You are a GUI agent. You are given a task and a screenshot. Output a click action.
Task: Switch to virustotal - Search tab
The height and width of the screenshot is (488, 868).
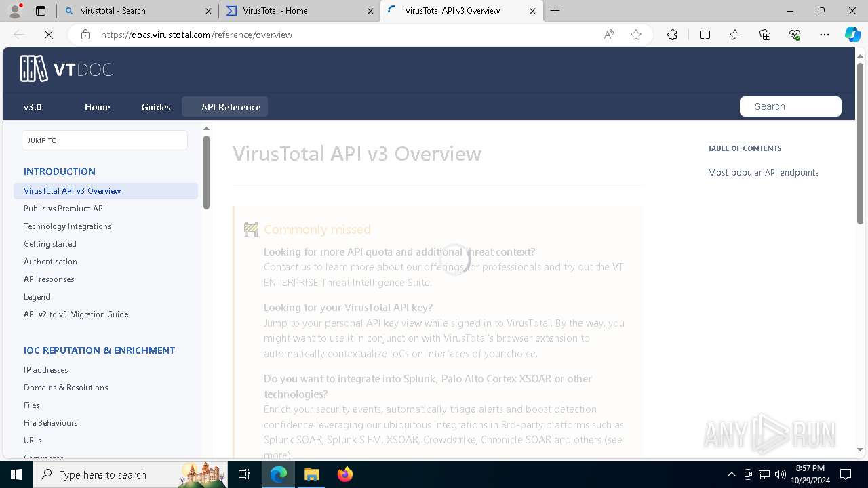[137, 11]
